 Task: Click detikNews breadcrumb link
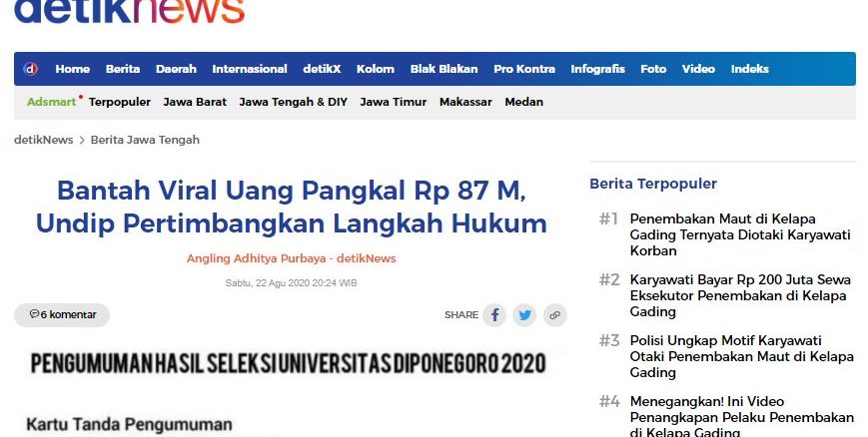tap(44, 140)
